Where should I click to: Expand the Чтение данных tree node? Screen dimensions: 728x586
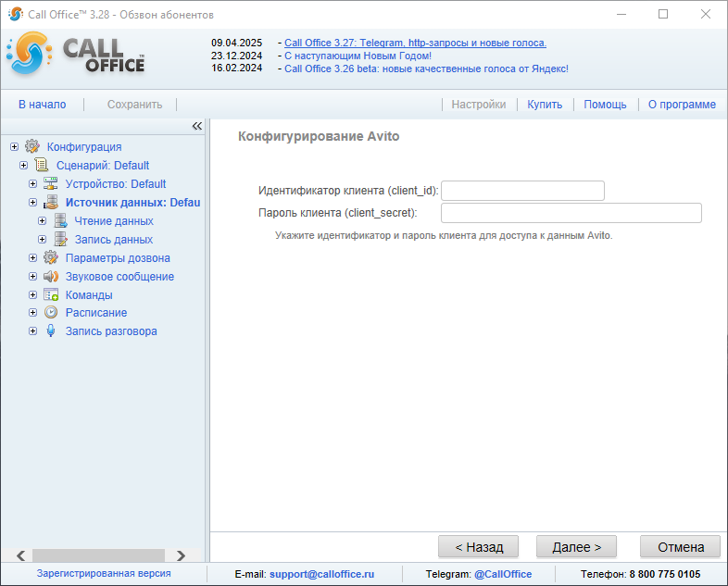(x=42, y=221)
